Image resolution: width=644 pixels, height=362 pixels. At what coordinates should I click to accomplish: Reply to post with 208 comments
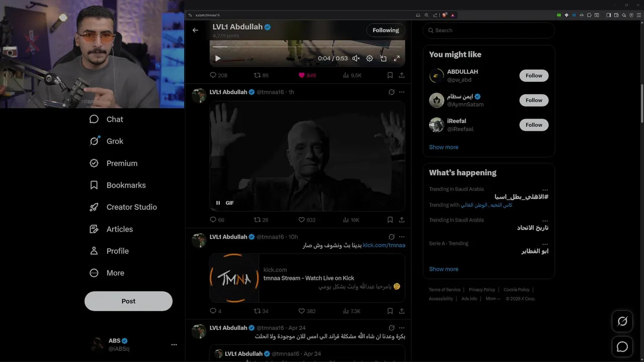tap(218, 75)
